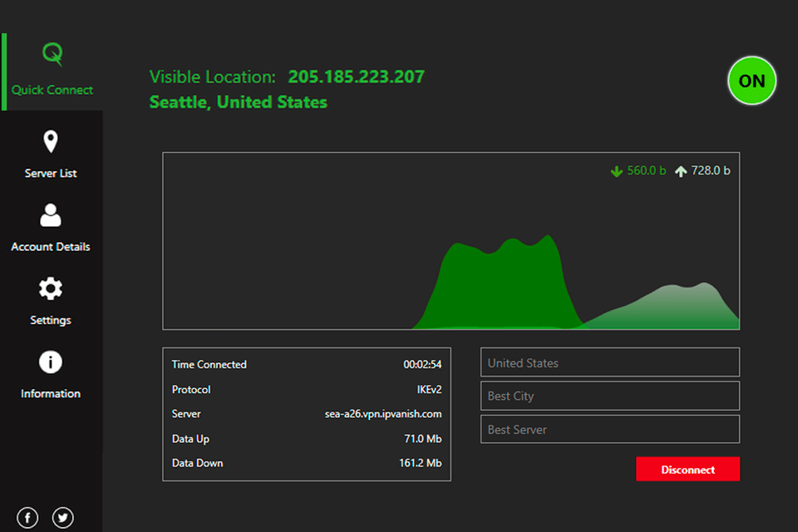Select the server name sea-a26.vpn.ipvanish.com

[x=383, y=414]
